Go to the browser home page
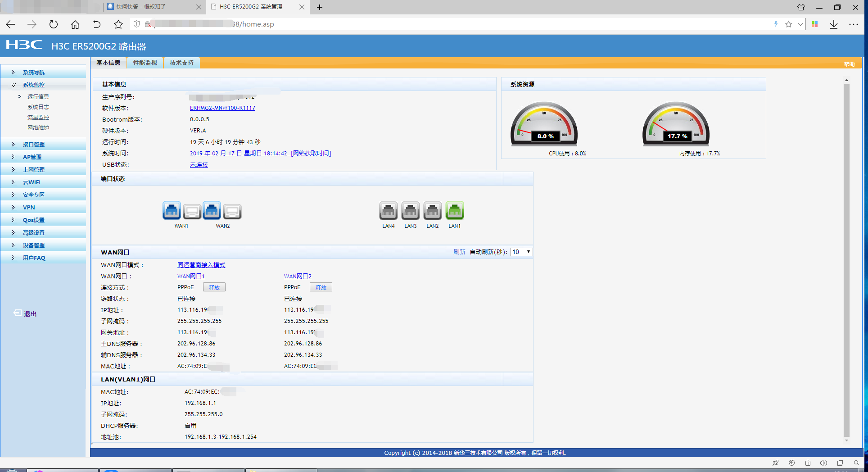 [x=75, y=24]
